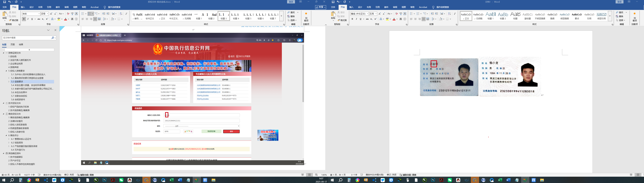Image resolution: width=644 pixels, height=183 pixels.
Task: Switch navigation pane to 结果 tab
Action: point(21,44)
